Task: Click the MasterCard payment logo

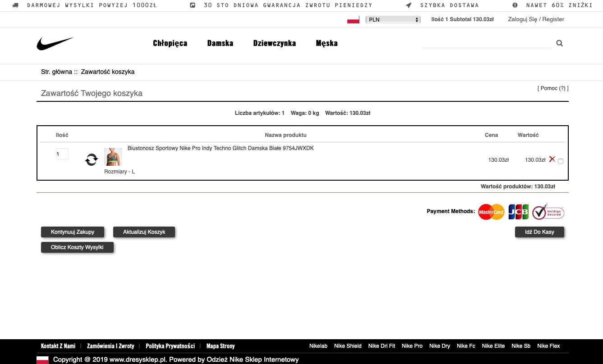Action: (x=491, y=212)
